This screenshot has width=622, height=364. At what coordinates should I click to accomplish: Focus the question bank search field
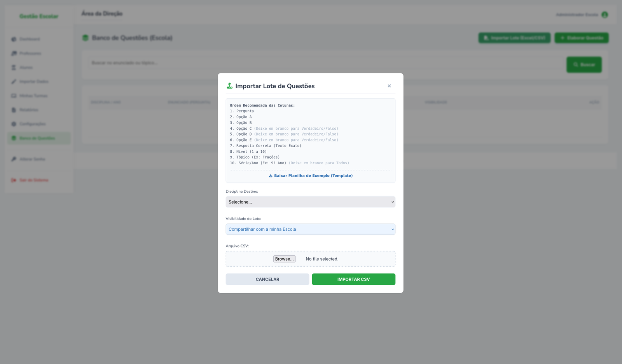click(x=323, y=63)
